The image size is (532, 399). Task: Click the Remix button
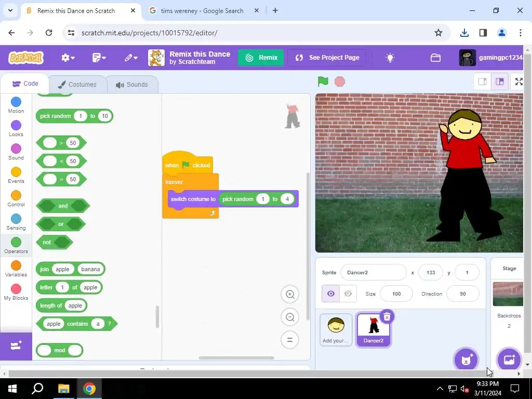(261, 58)
